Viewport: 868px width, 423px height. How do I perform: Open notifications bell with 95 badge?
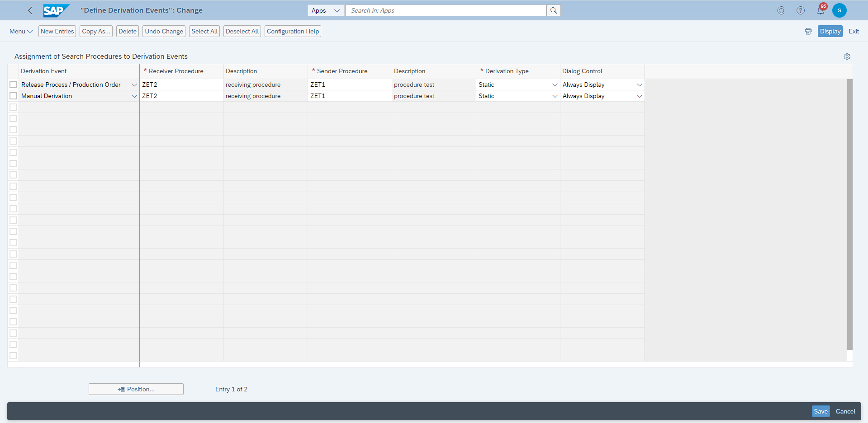821,10
